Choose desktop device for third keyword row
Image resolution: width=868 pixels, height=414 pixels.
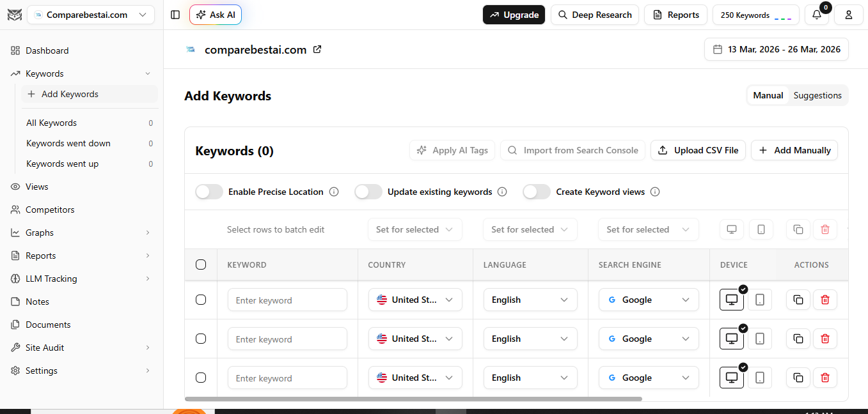(x=732, y=378)
